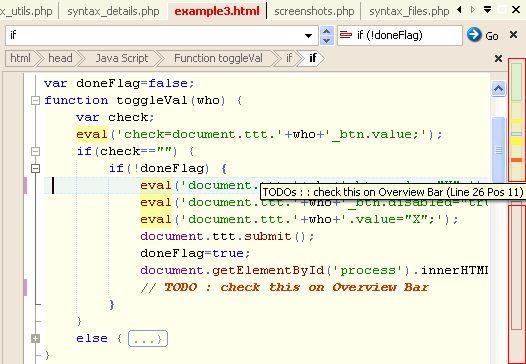Collapse the function toggleVal fold
The height and width of the screenshot is (364, 526).
pyautogui.click(x=35, y=100)
